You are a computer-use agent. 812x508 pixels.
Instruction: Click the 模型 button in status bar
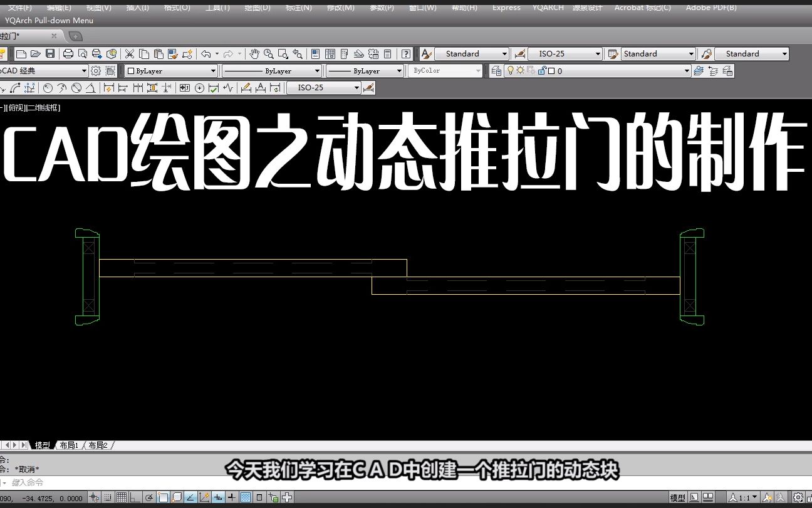(x=678, y=498)
